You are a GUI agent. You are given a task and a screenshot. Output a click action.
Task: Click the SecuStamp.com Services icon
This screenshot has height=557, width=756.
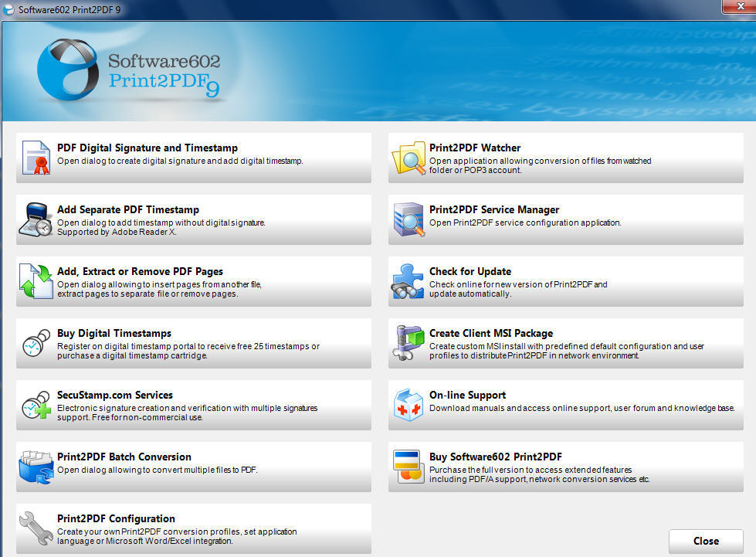coord(36,405)
